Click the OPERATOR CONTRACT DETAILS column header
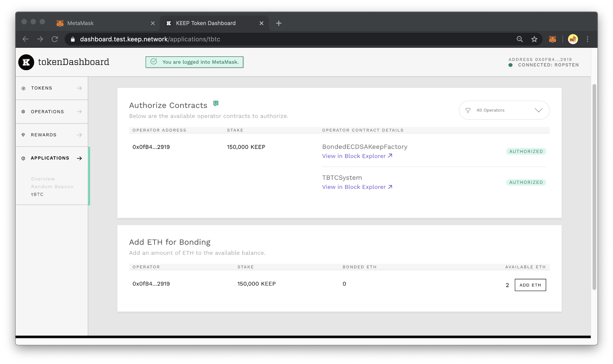Image resolution: width=613 pixels, height=364 pixels. click(x=363, y=130)
